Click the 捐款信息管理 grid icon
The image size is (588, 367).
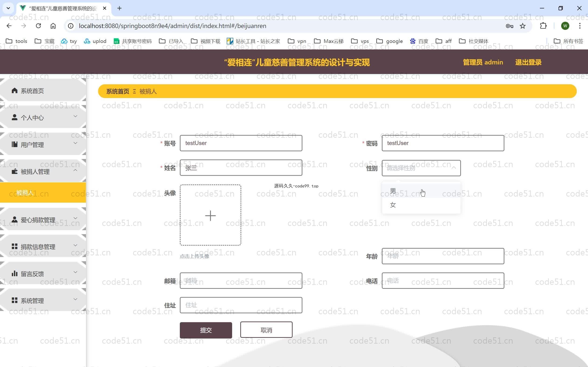point(14,247)
